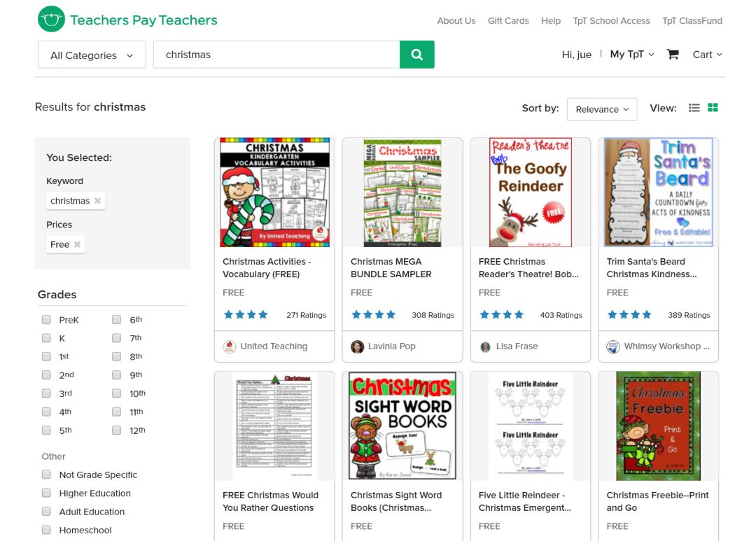This screenshot has height=541, width=756.
Task: Switch to list view icon
Action: (x=694, y=108)
